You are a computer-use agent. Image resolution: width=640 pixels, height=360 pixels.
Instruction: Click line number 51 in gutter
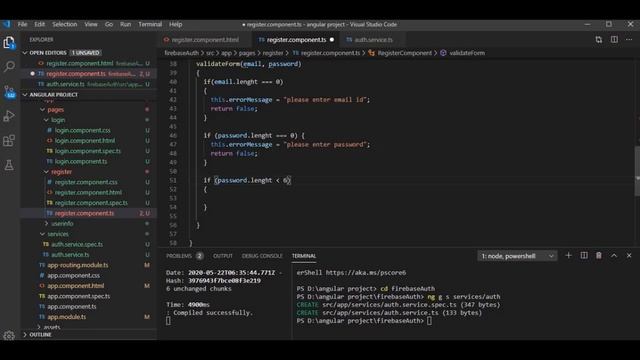(x=173, y=180)
